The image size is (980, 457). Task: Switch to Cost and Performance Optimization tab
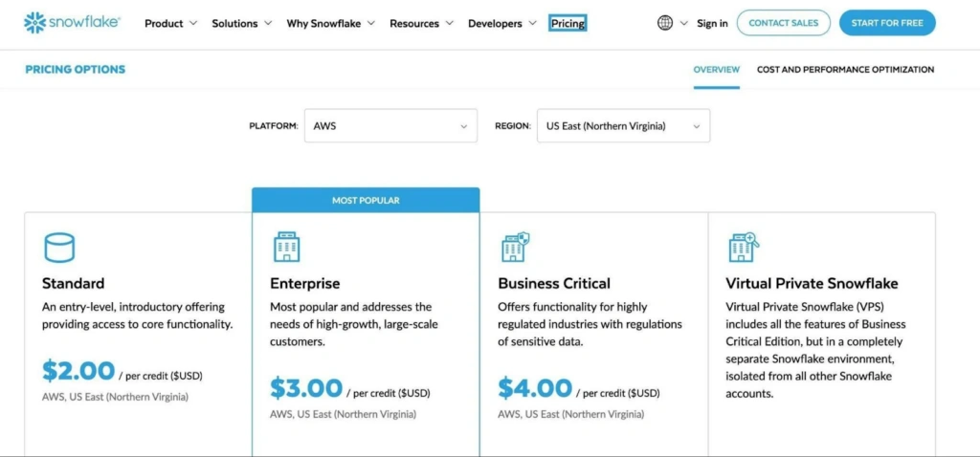(845, 70)
